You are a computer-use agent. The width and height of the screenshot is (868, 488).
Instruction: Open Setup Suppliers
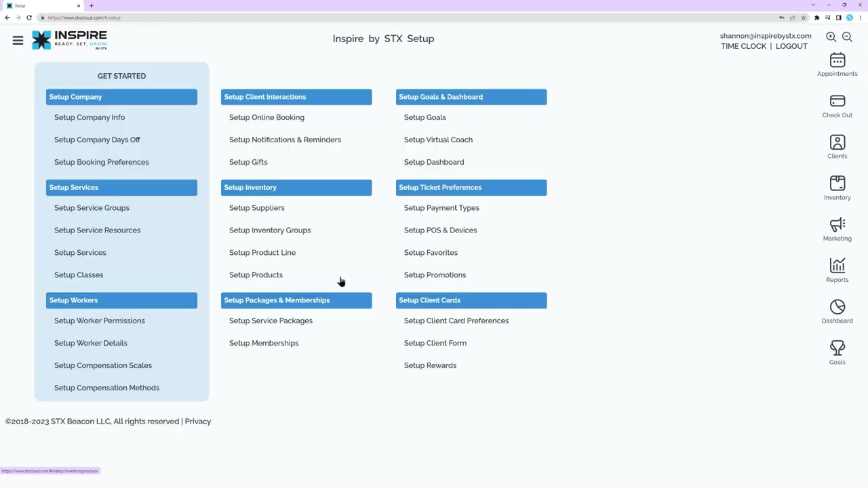[256, 208]
